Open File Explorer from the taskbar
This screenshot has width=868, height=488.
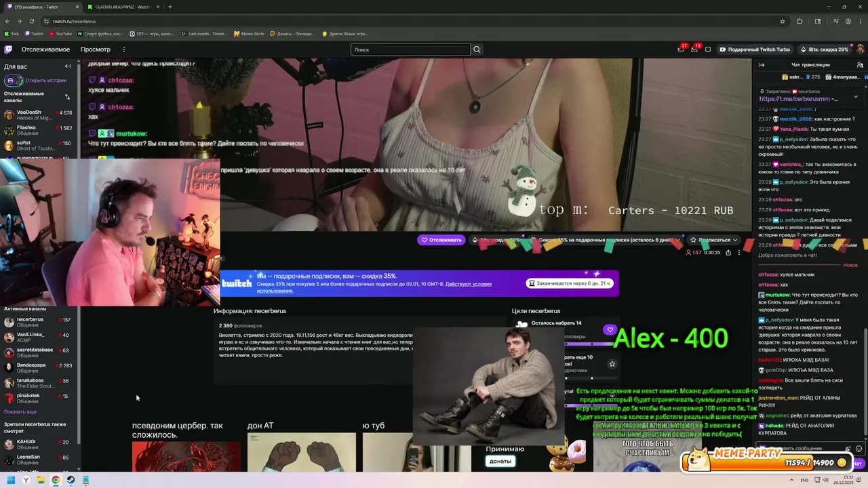[41, 481]
